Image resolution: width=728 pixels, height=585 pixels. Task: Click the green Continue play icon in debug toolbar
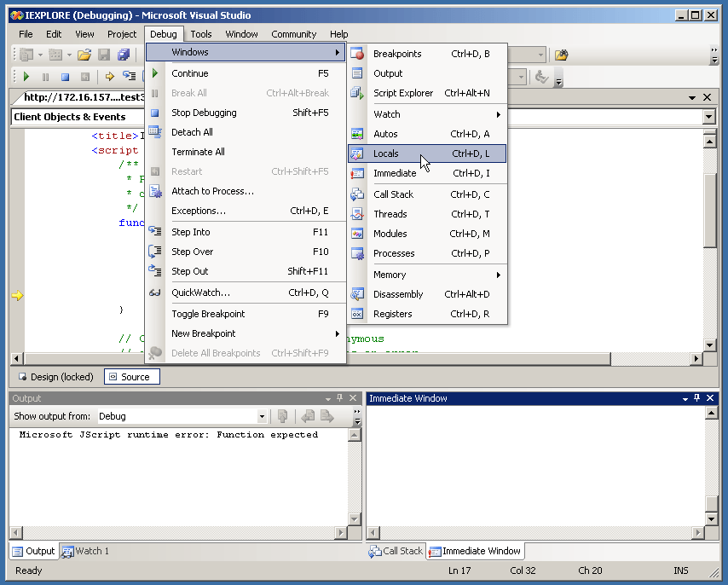[x=26, y=76]
